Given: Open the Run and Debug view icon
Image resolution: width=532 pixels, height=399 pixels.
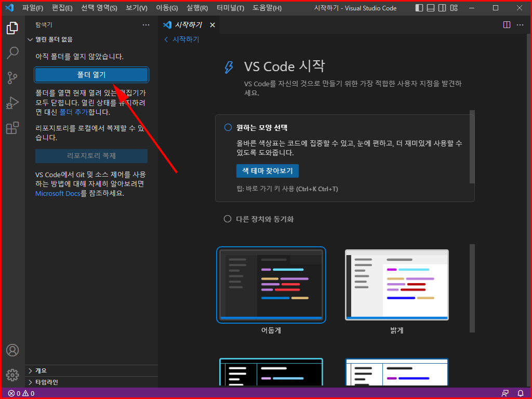Looking at the screenshot, I should [12, 103].
